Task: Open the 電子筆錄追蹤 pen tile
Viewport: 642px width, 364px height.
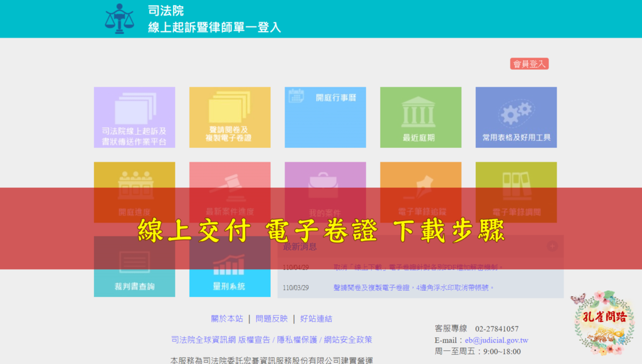Action: click(x=421, y=192)
